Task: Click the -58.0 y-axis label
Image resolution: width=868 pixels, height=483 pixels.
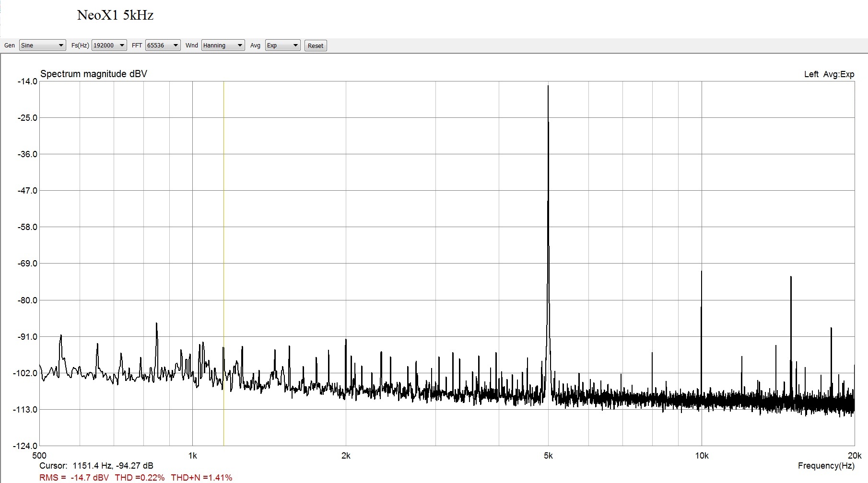Action: (27, 227)
